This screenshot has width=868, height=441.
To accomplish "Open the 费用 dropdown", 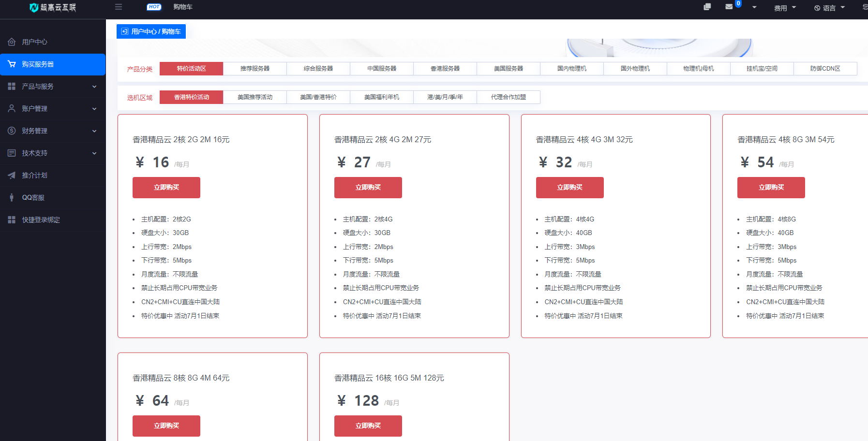I will tap(785, 8).
